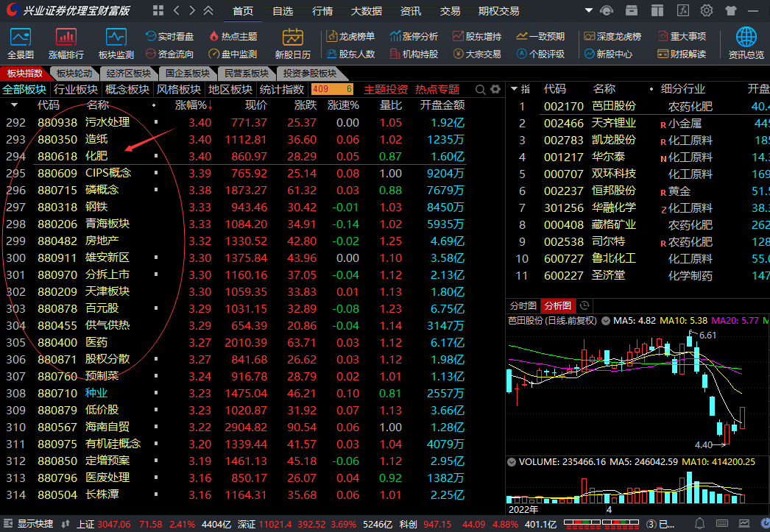Open the 新股日历 calendar
The width and height of the screenshot is (770, 532).
293,43
